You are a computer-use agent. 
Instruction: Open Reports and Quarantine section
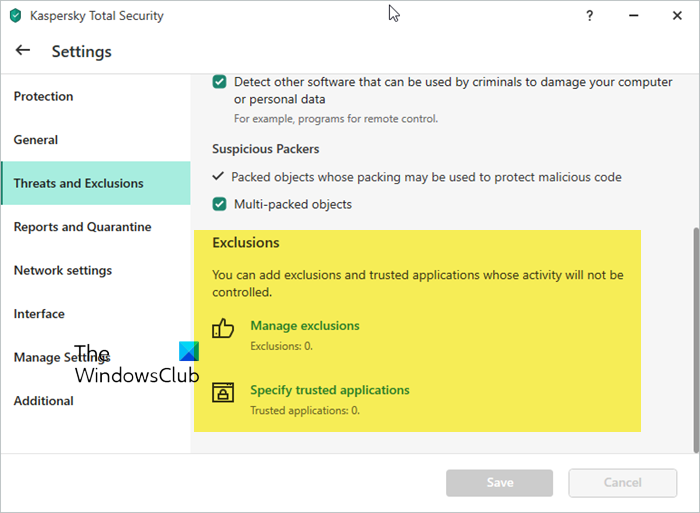[83, 227]
